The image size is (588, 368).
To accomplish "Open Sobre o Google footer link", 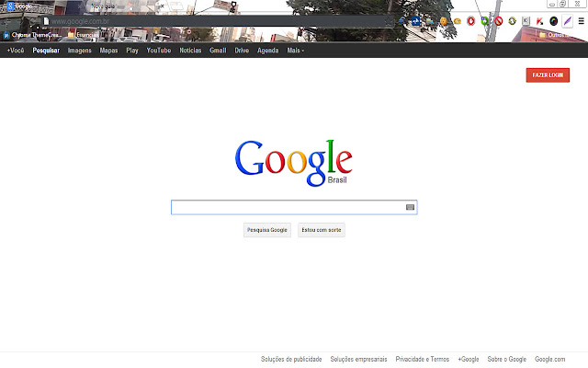I will coord(507,360).
